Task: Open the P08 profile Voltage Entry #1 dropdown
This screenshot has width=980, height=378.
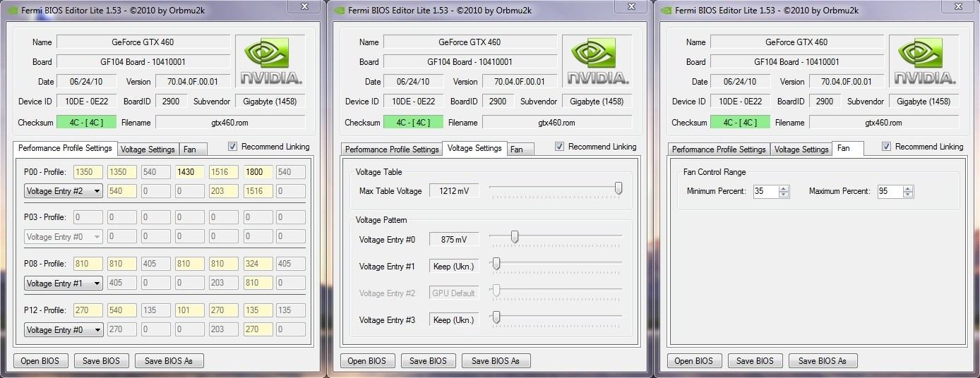Action: pyautogui.click(x=63, y=283)
